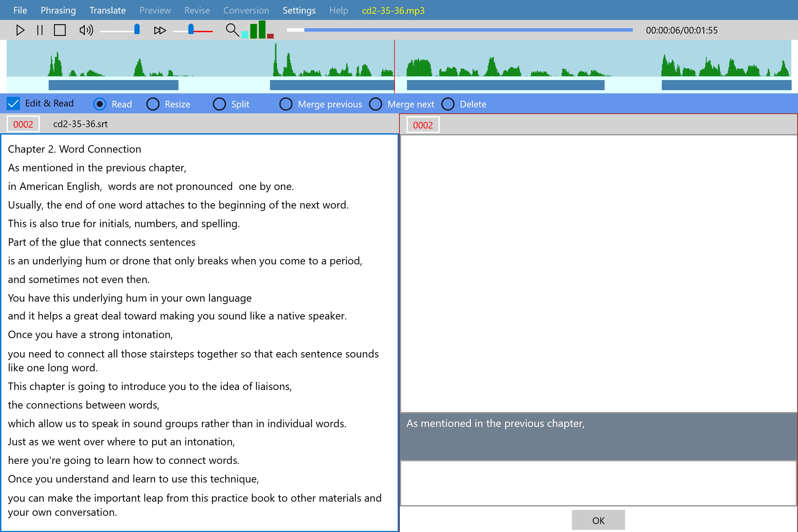Select the small red zoom bar
The width and height of the screenshot is (798, 532).
coord(271,36)
